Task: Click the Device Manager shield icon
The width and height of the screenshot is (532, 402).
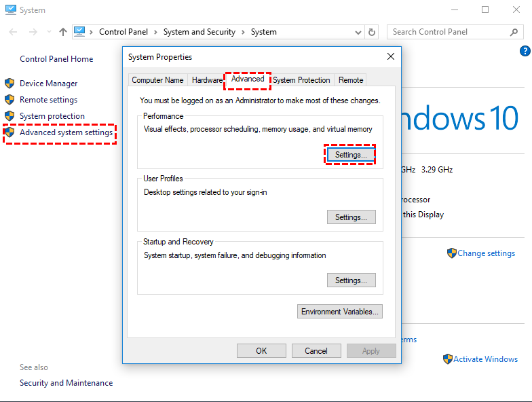Action: tap(9, 83)
